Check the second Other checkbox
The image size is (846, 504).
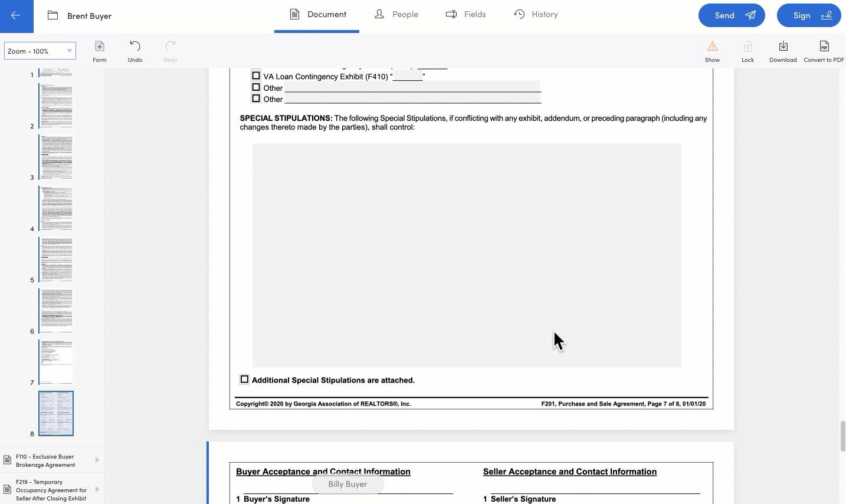tap(256, 98)
